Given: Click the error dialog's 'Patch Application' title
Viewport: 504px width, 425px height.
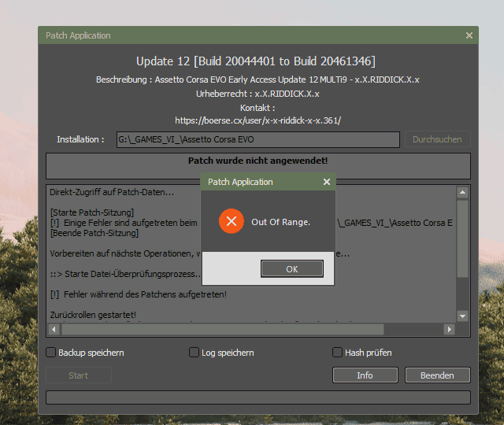Looking at the screenshot, I should pos(240,182).
